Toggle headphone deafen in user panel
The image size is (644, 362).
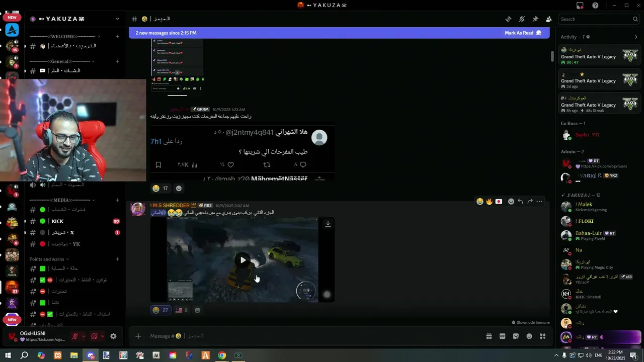click(x=94, y=336)
